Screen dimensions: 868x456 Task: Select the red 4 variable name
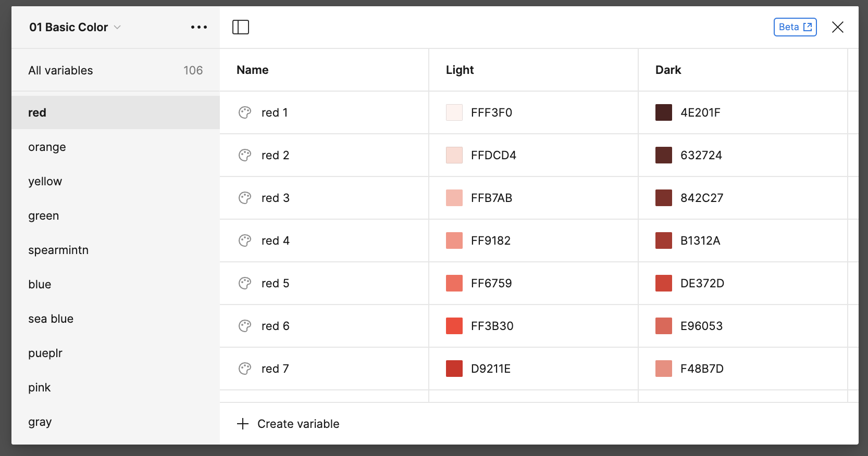coord(275,240)
